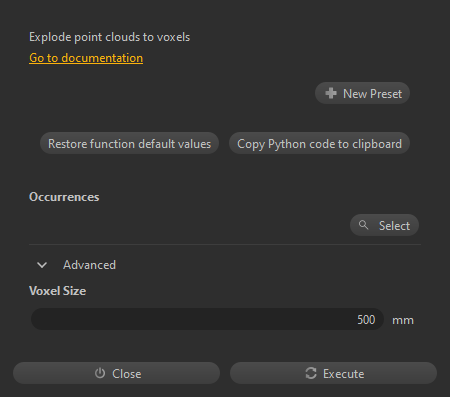Focus the Voxel Size input field
This screenshot has width=450, height=397.
[x=207, y=319]
